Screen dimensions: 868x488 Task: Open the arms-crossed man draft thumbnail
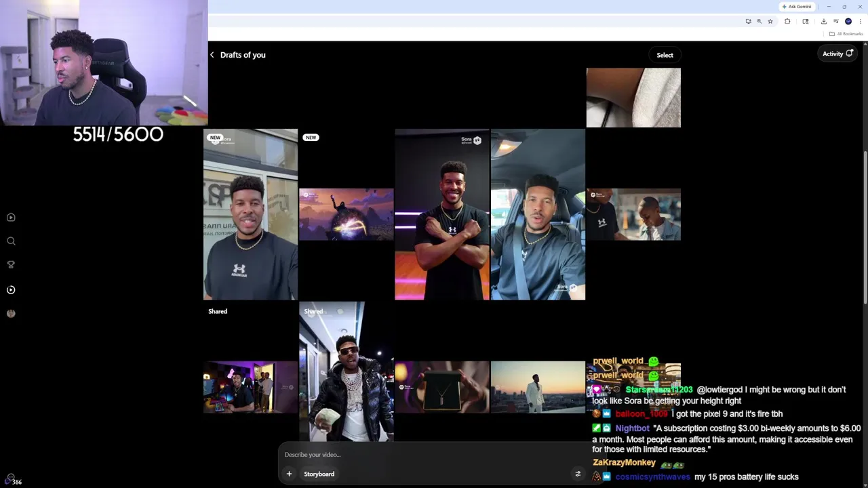point(442,214)
